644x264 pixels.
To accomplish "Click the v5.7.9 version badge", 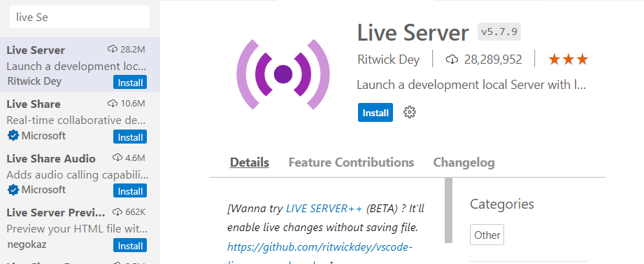I will pos(499,32).
